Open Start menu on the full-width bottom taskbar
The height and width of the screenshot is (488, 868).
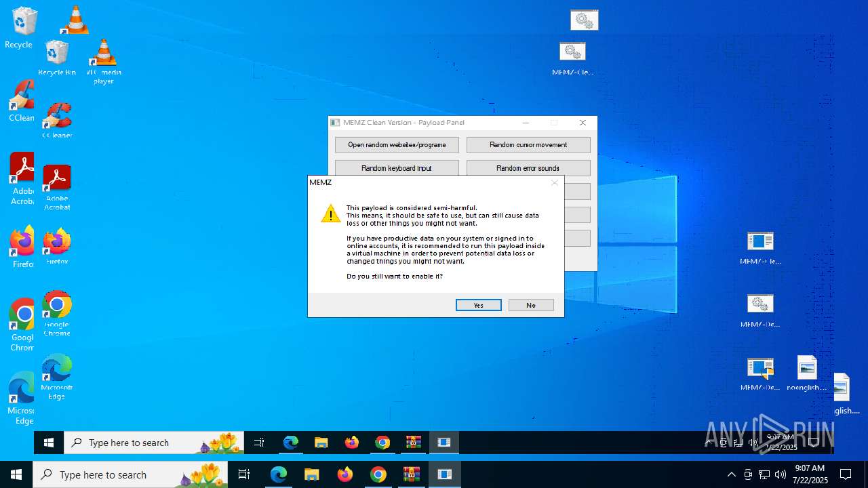16,474
